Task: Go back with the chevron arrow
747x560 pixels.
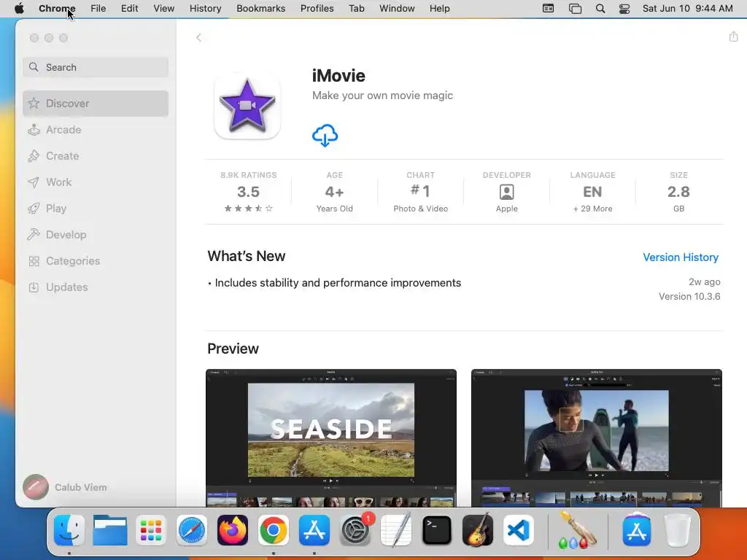Action: coord(198,38)
